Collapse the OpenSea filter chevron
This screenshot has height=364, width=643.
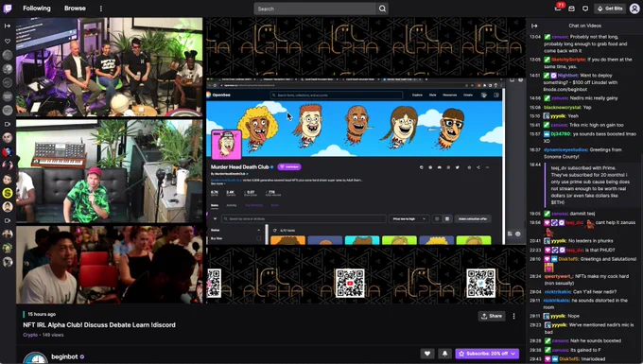215,219
